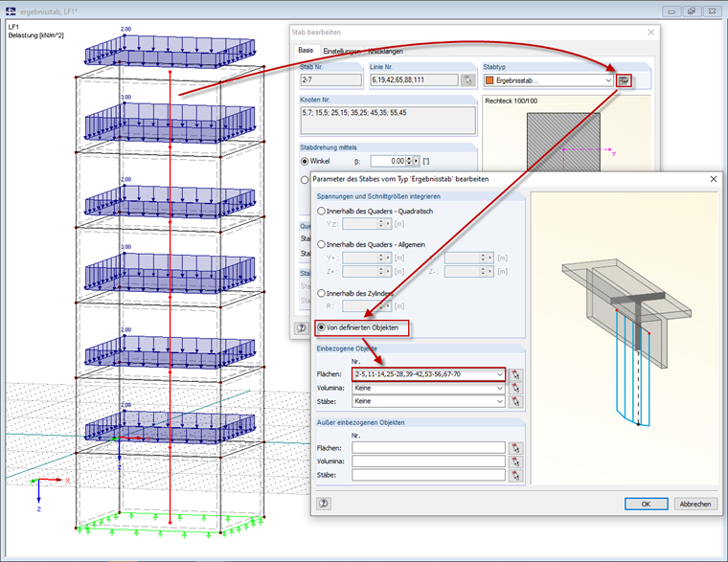Click the edit Ergebnisstab parameters icon next to Stabtyp
This screenshot has width=728, height=562.
coord(623,80)
